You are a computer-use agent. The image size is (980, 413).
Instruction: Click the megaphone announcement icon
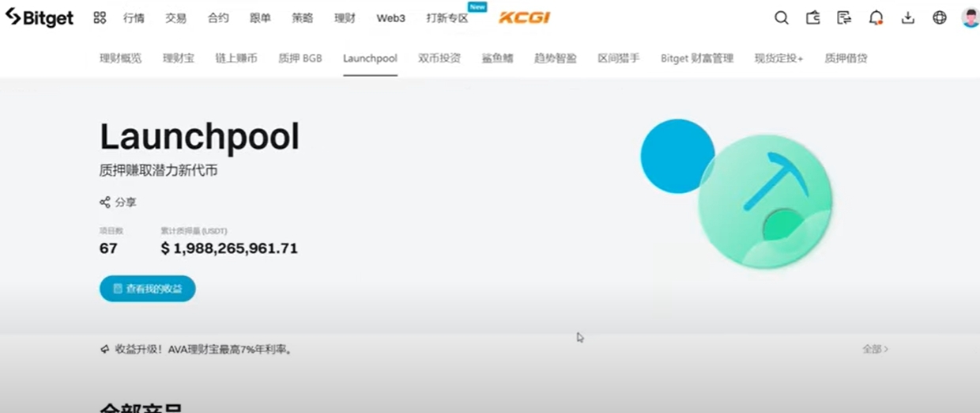point(104,349)
